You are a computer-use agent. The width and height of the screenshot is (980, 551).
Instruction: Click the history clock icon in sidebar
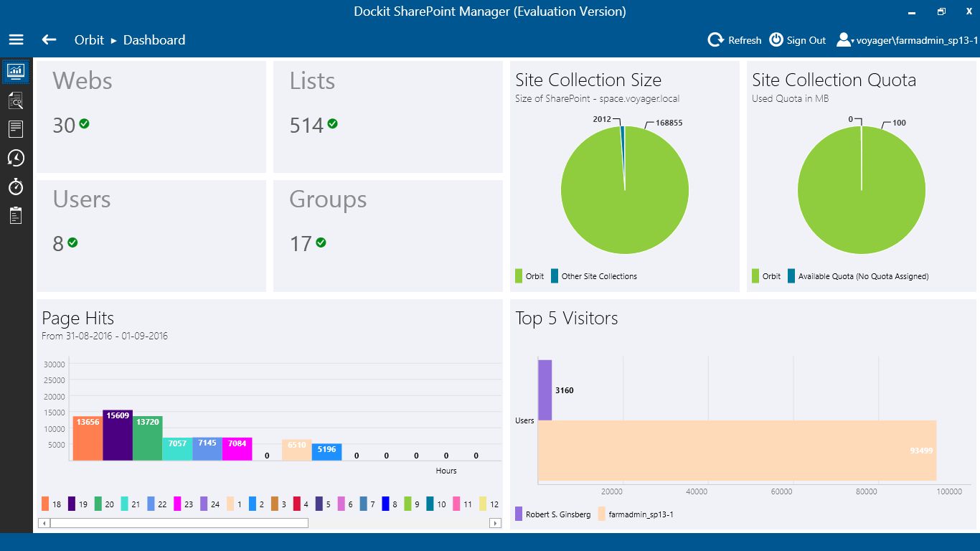[x=16, y=158]
